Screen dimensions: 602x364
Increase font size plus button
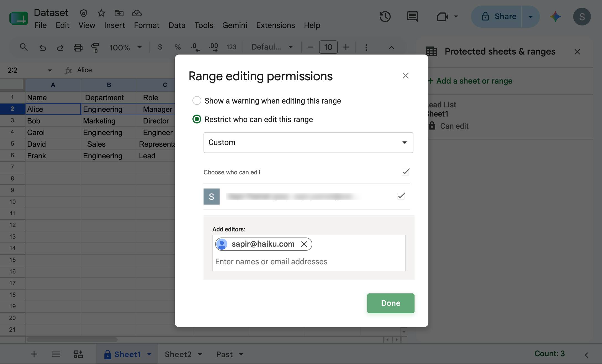pyautogui.click(x=346, y=47)
